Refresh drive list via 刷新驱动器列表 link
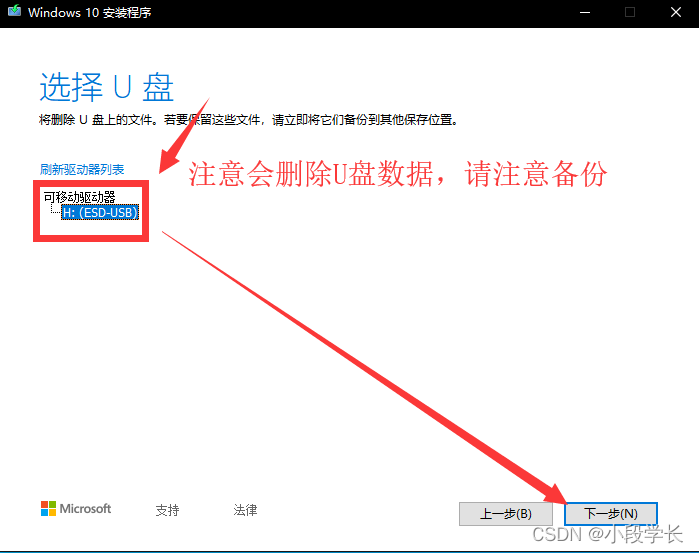Viewport: 699px width, 553px height. coord(82,169)
